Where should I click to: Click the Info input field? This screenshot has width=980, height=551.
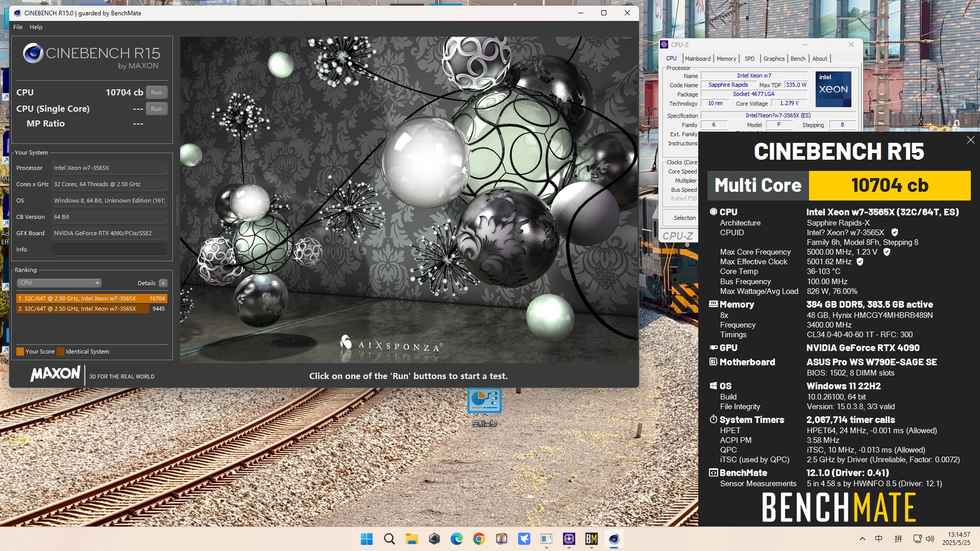point(109,249)
